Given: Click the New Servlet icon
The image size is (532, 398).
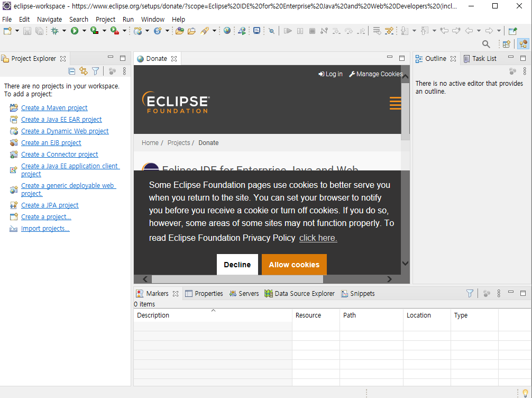Looking at the screenshot, I should click(158, 31).
